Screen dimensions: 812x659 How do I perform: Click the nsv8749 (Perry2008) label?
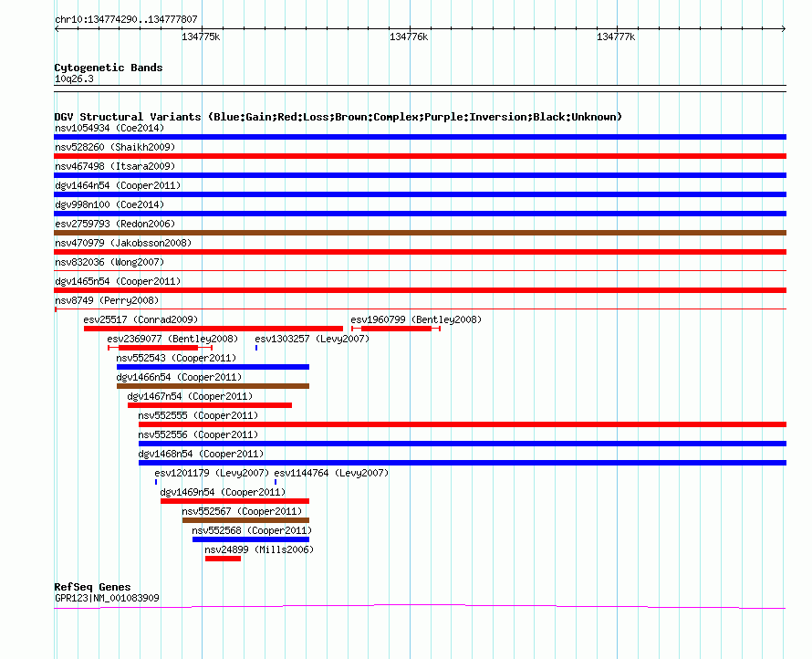(107, 300)
